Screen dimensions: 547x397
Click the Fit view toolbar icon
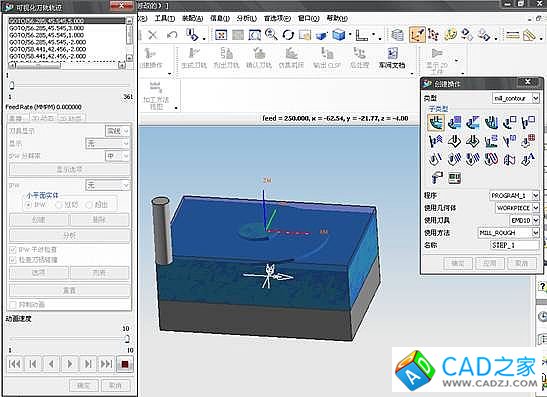pyautogui.click(x=221, y=35)
